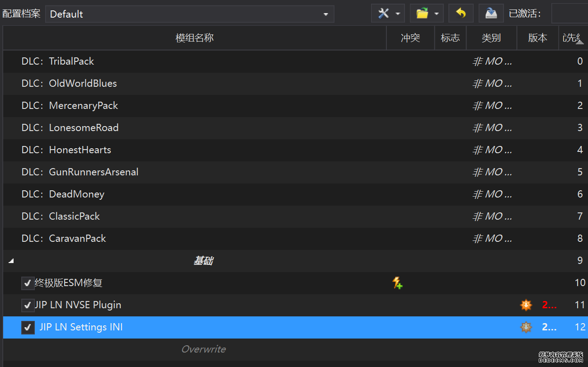588x367 pixels.
Task: Click the 已激活 counter field
Action: [569, 14]
